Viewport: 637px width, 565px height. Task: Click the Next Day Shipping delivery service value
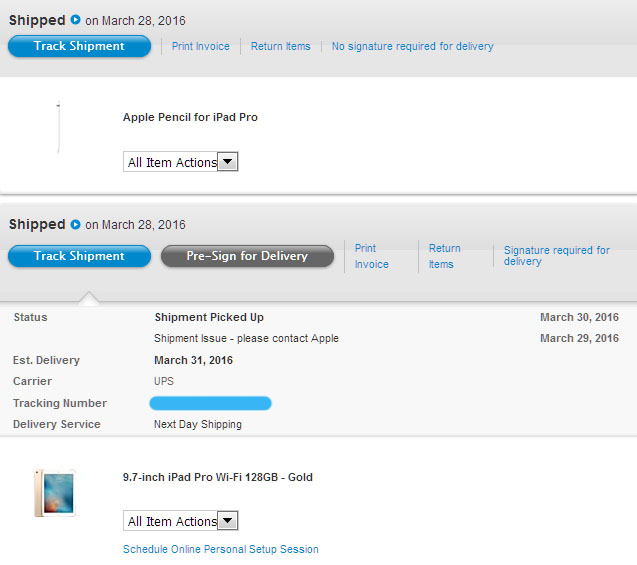pos(198,424)
